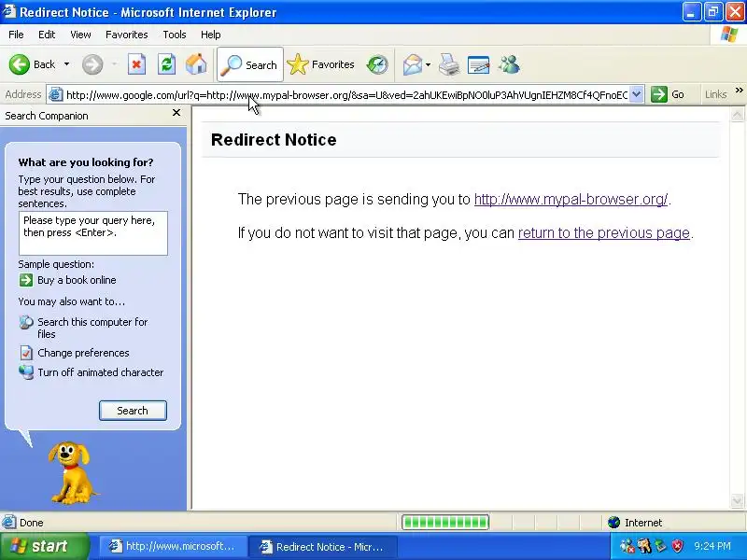This screenshot has width=747, height=560.
Task: Click the green Go button
Action: point(668,94)
